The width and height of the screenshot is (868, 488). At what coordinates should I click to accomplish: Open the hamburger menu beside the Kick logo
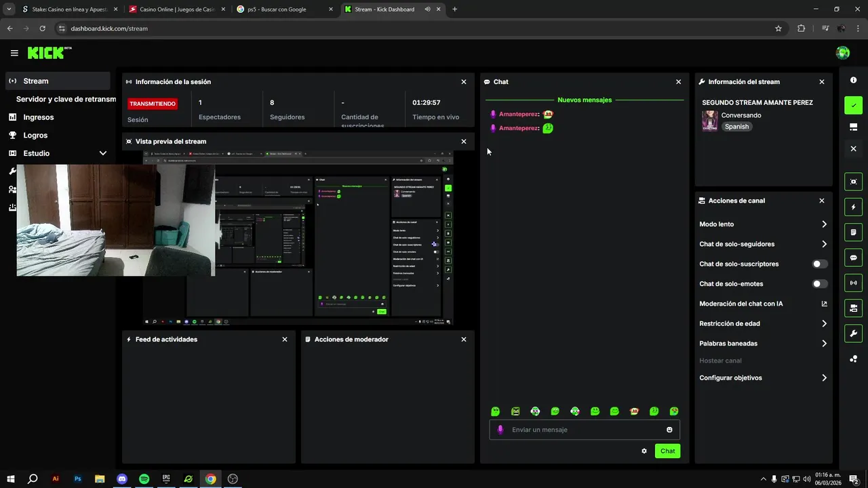pos(14,53)
